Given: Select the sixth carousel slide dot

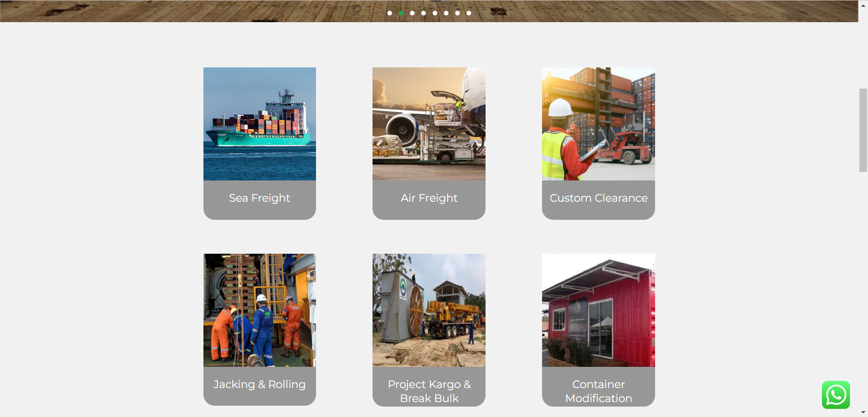Looking at the screenshot, I should coord(446,13).
